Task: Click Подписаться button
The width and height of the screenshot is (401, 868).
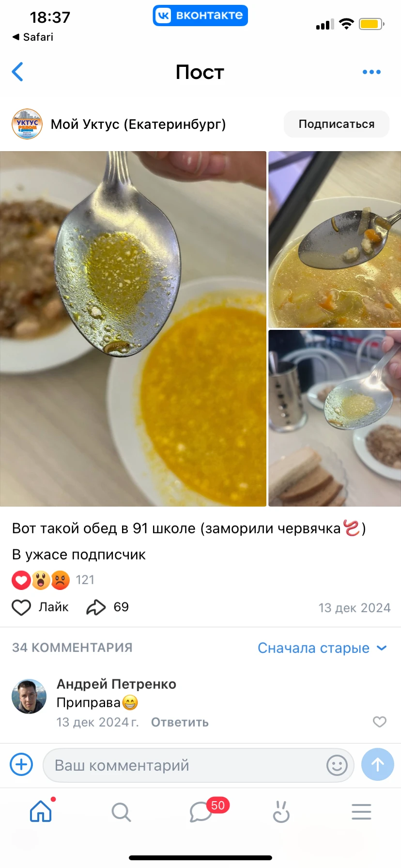Action: coord(337,124)
